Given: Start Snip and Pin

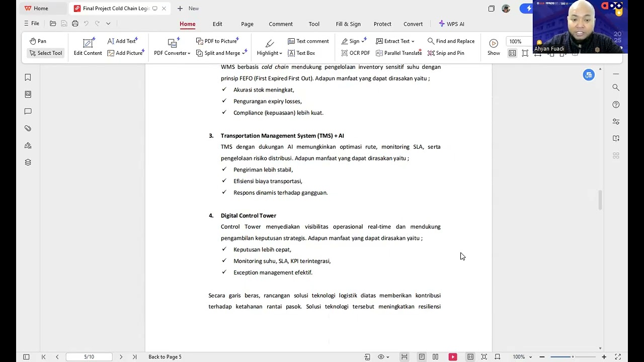Looking at the screenshot, I should (446, 53).
